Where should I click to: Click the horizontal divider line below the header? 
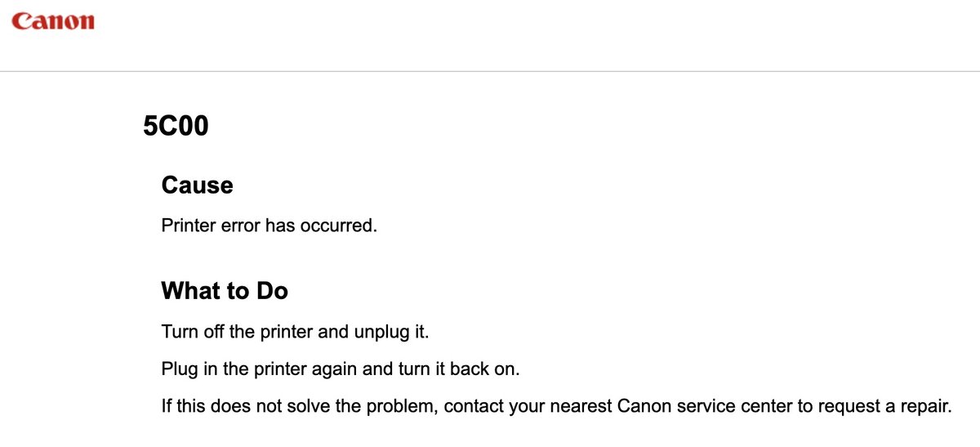pos(490,71)
